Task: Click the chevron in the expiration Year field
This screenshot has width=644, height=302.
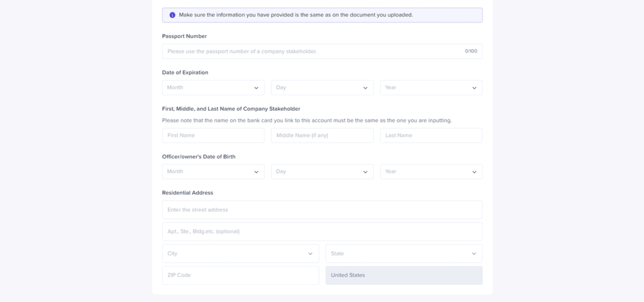Action: tap(474, 88)
